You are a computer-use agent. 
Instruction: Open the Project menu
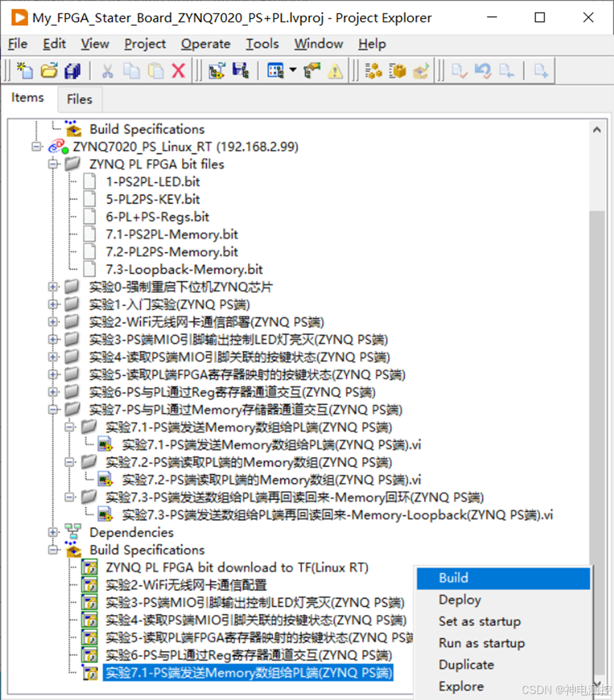point(145,44)
